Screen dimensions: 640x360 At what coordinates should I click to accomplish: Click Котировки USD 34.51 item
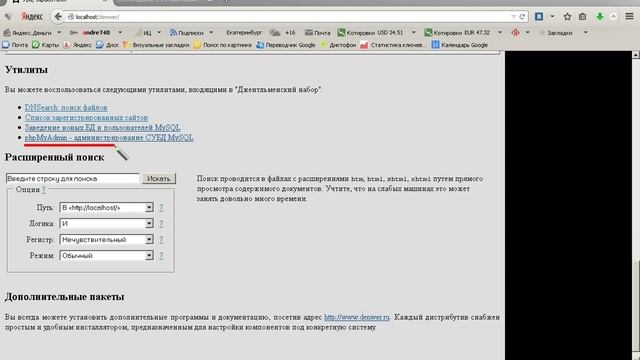[x=370, y=33]
